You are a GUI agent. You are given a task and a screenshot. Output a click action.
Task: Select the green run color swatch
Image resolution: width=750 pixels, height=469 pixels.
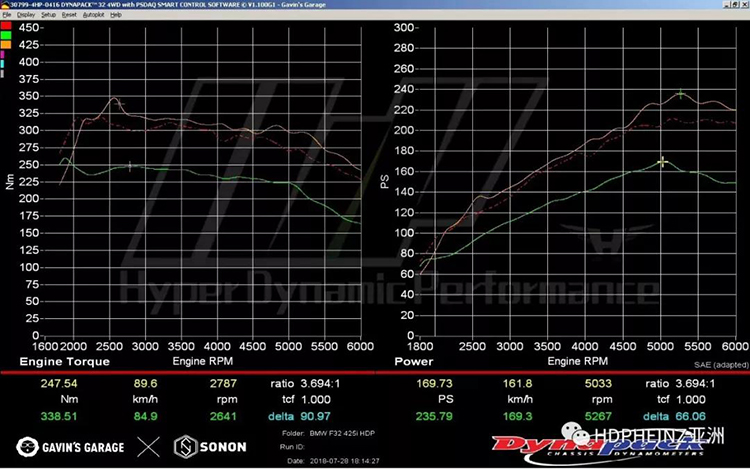(x=5, y=37)
